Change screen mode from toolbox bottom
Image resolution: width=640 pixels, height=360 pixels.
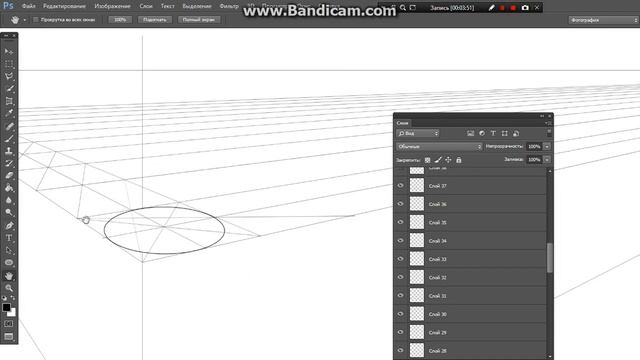pos(9,337)
